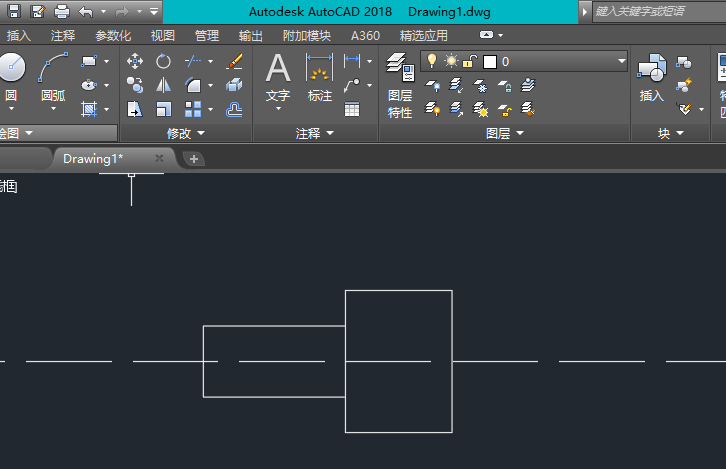Select the Explode tool
Image resolution: width=726 pixels, height=469 pixels.
click(234, 85)
